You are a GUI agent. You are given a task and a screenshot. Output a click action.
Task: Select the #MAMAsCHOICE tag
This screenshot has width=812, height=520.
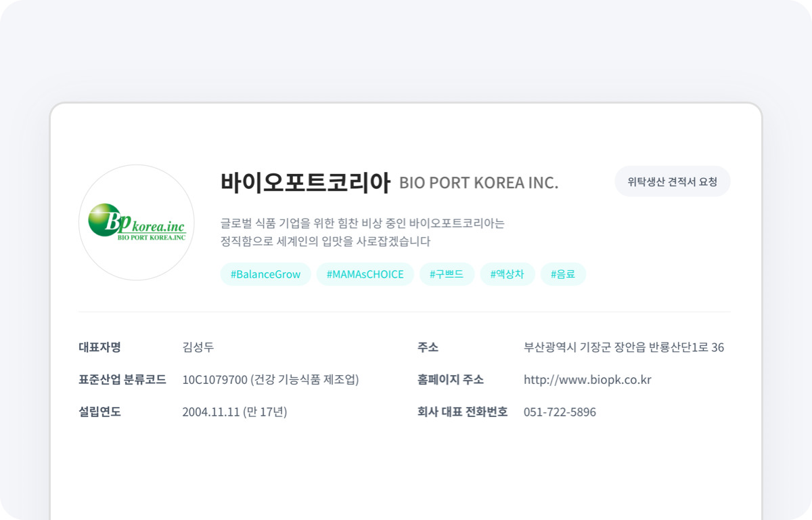pos(365,274)
